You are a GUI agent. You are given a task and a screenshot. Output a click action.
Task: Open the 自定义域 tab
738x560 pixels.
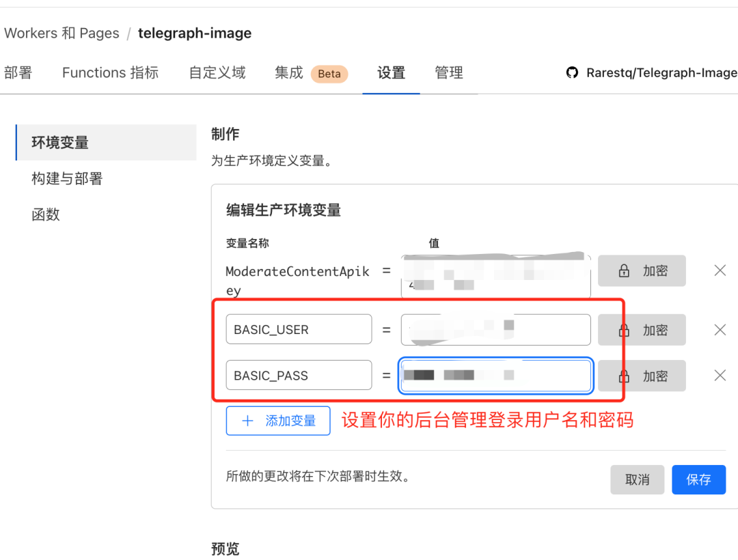point(217,73)
